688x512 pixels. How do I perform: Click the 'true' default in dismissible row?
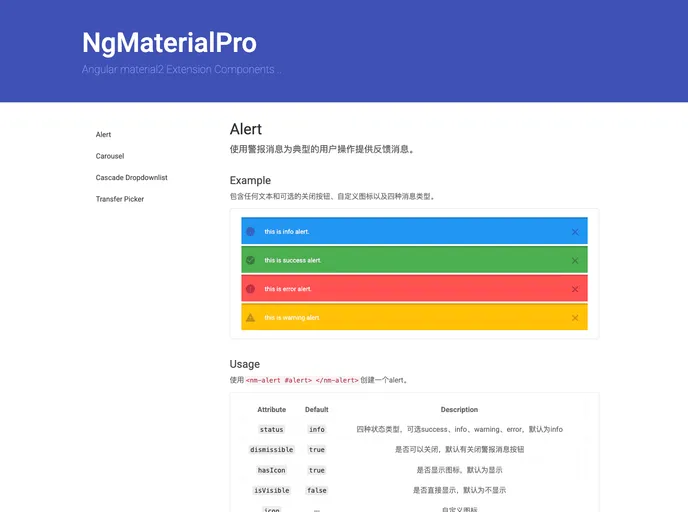pos(317,450)
